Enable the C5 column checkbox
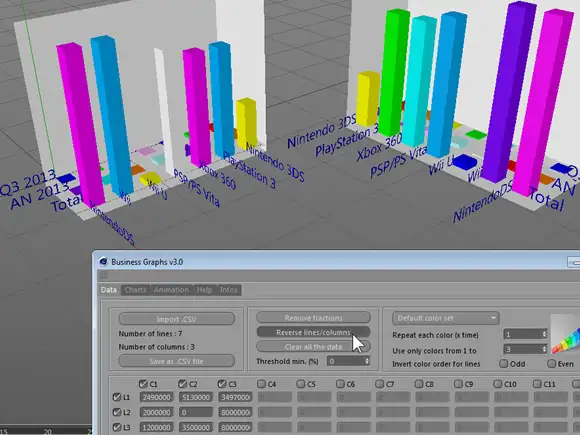This screenshot has width=580, height=435. point(300,384)
